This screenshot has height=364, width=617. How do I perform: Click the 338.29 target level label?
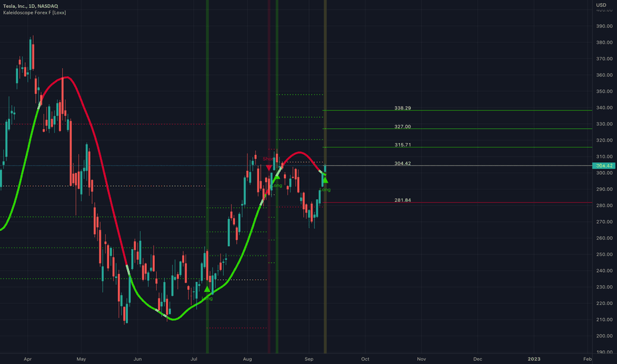coord(403,108)
